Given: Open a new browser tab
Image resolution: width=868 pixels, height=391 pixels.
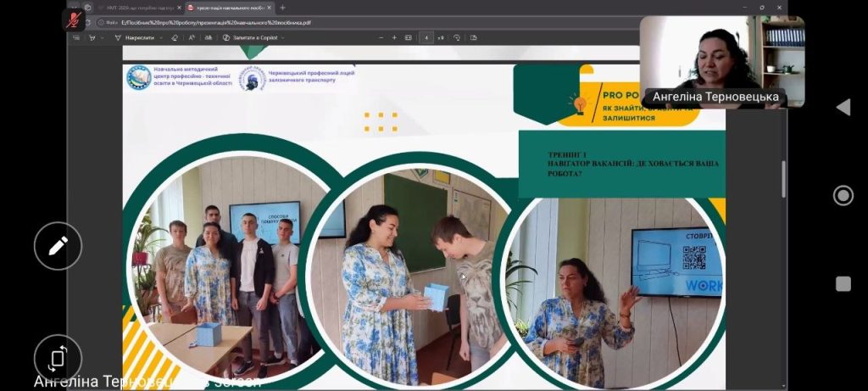Looking at the screenshot, I should pos(282,8).
